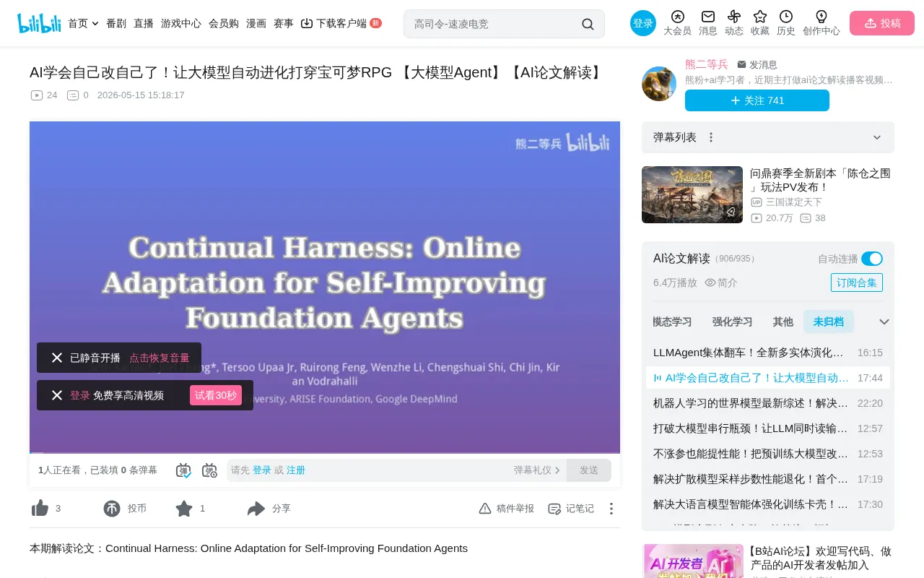Click the 试看30秒 button
924x578 pixels.
[216, 395]
